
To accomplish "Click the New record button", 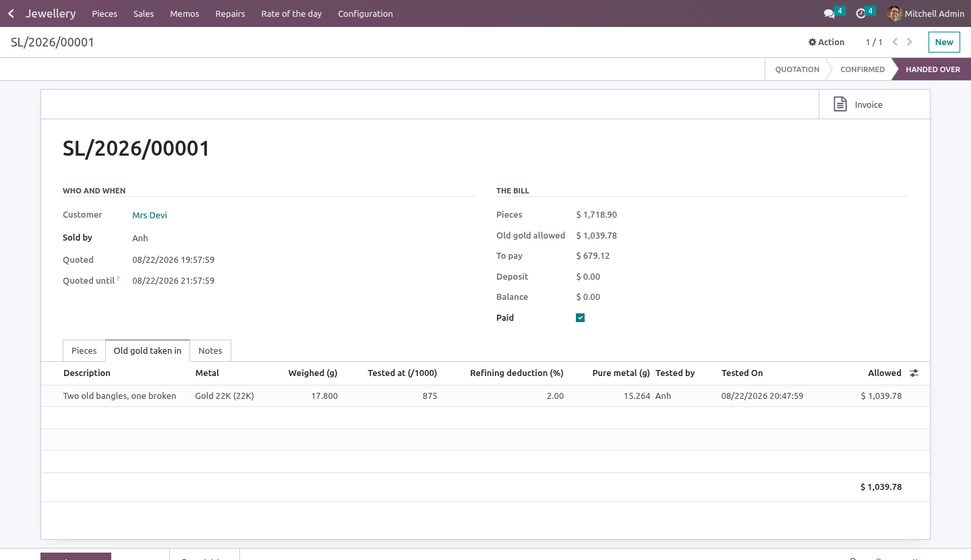I will pos(944,42).
